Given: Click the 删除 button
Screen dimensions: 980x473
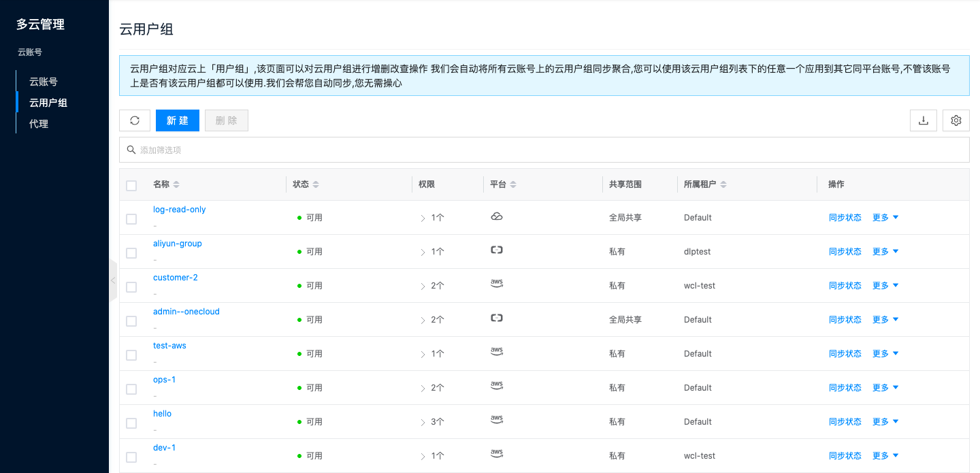Looking at the screenshot, I should 227,120.
